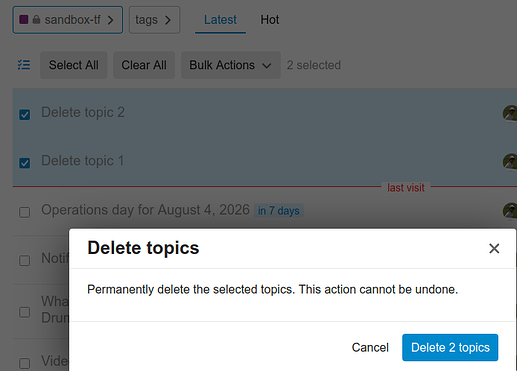Open avatar beside Operations day topic
The image size is (517, 371).
pyautogui.click(x=510, y=211)
